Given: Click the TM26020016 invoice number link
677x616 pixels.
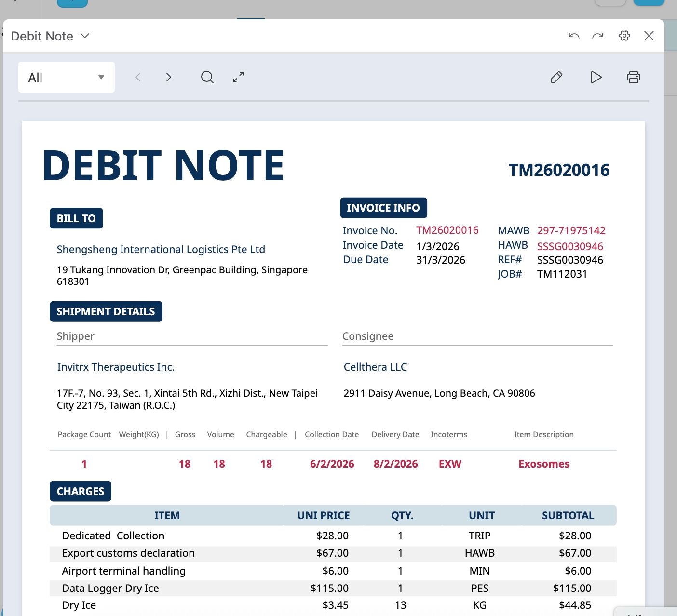Looking at the screenshot, I should click(x=447, y=230).
